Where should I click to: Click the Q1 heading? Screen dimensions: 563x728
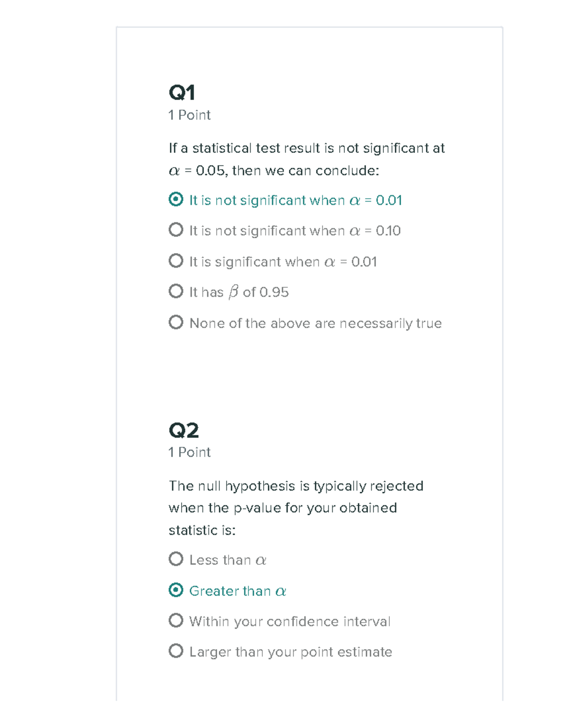(x=182, y=93)
